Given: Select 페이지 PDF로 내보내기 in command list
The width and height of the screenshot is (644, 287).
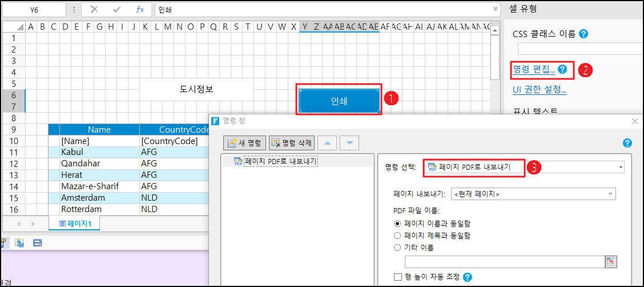Looking at the screenshot, I should (280, 161).
